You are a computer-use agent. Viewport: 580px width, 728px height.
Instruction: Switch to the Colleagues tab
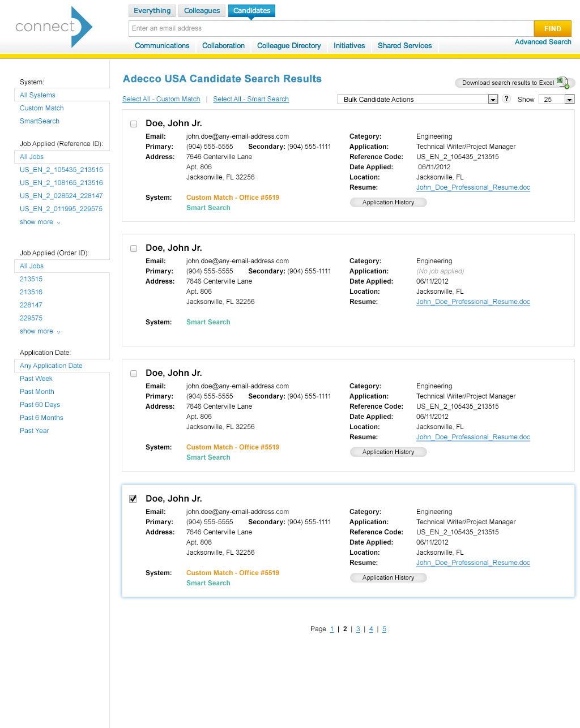click(x=202, y=10)
